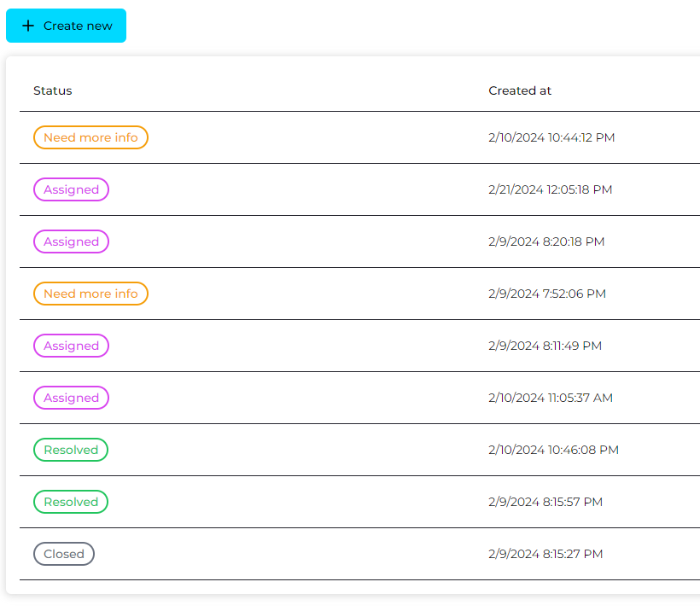The image size is (700, 611).
Task: Click the 2/9/2024 7:52:06 PM timestamp
Action: (x=547, y=294)
